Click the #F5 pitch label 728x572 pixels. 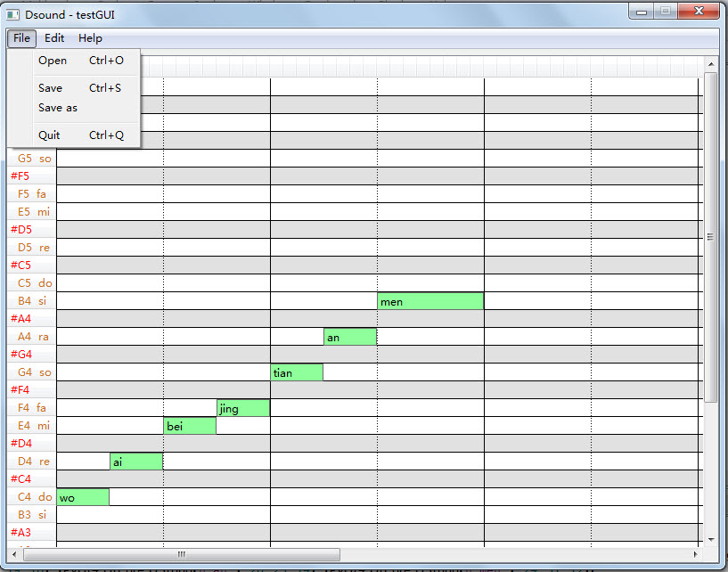click(x=31, y=176)
